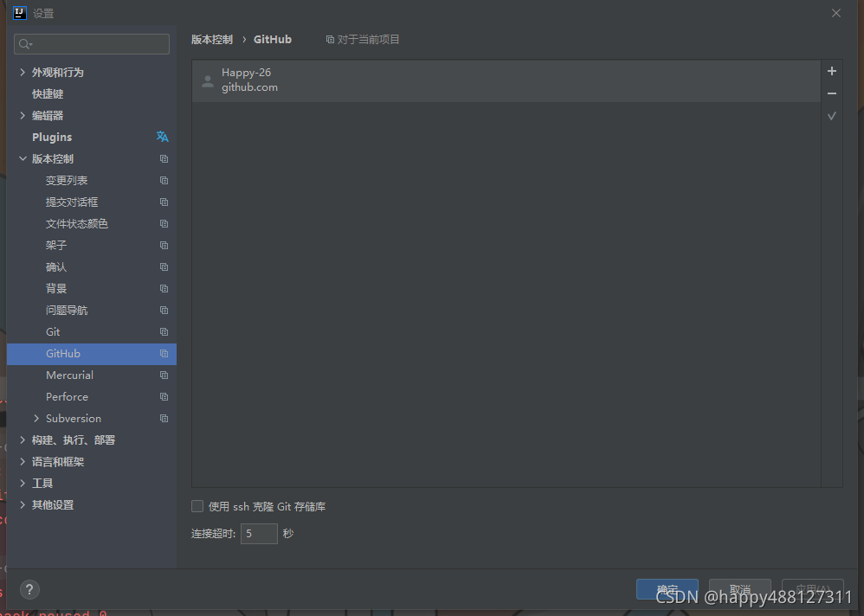Click the project-level icon beside 背景
Viewport: 864px width, 616px height.
coord(164,288)
